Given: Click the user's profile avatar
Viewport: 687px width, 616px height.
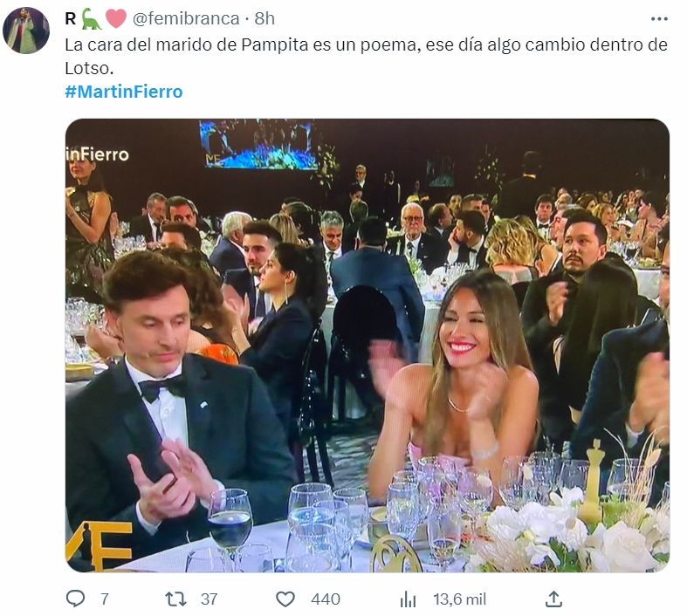Looking at the screenshot, I should point(26,31).
